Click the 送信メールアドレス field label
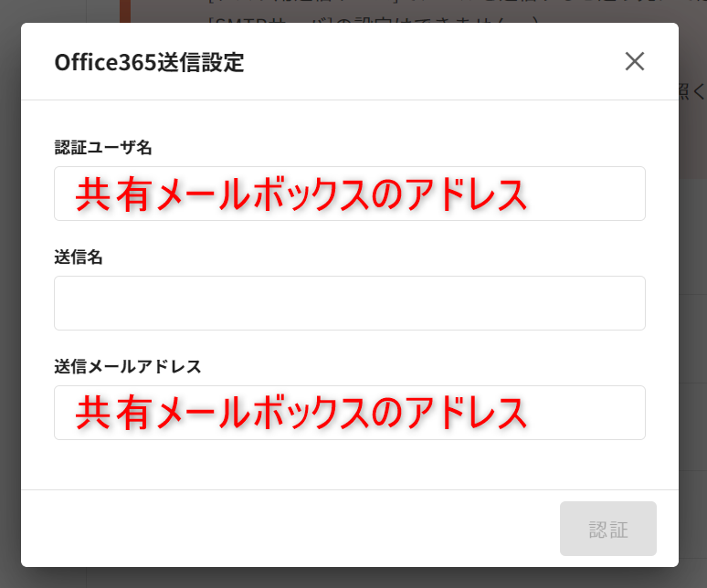The width and height of the screenshot is (707, 588). point(128,366)
